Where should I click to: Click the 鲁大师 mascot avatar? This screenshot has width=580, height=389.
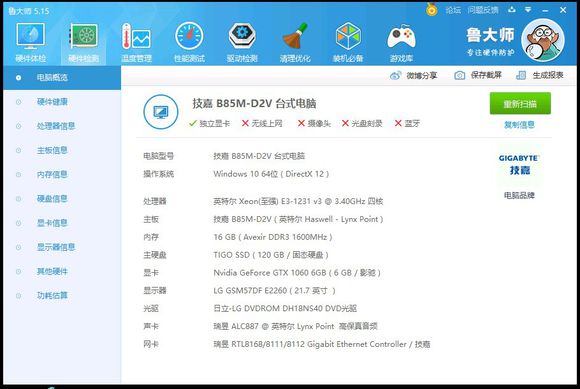click(543, 40)
